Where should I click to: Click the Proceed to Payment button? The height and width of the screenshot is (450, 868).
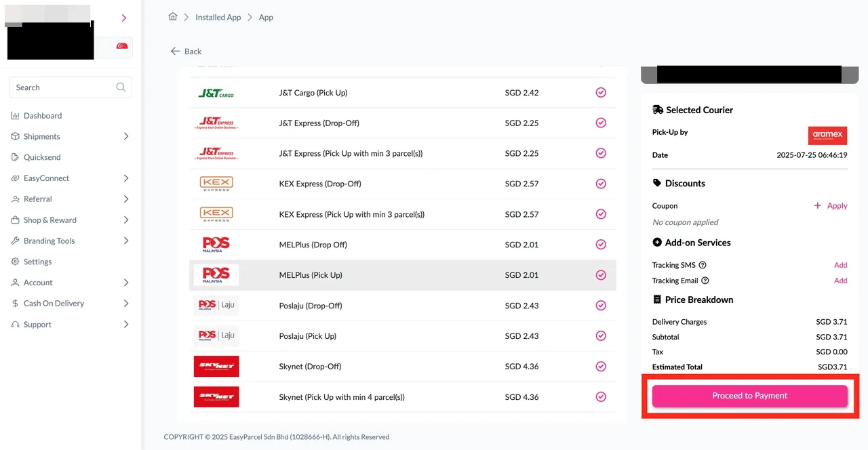(x=749, y=395)
